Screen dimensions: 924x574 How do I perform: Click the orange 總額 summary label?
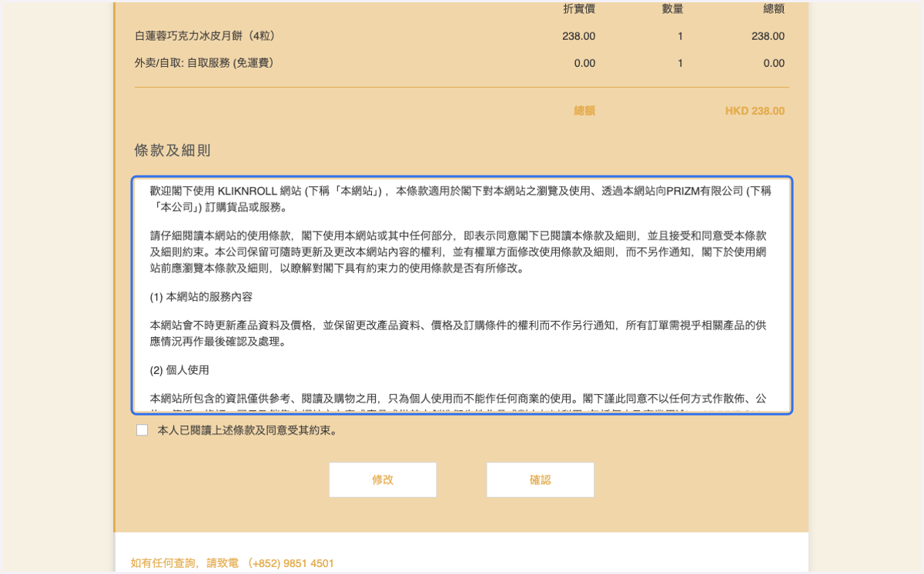tap(584, 111)
